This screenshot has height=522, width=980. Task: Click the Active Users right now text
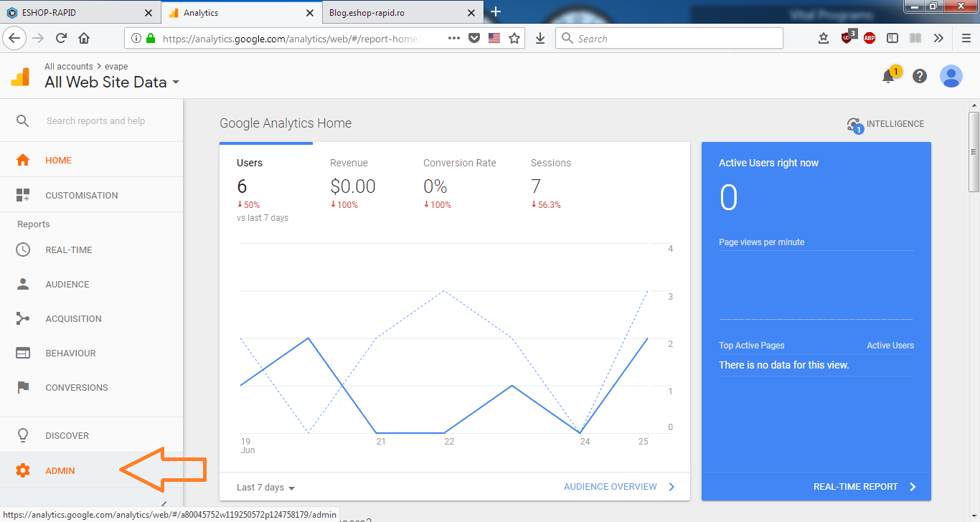(x=768, y=163)
